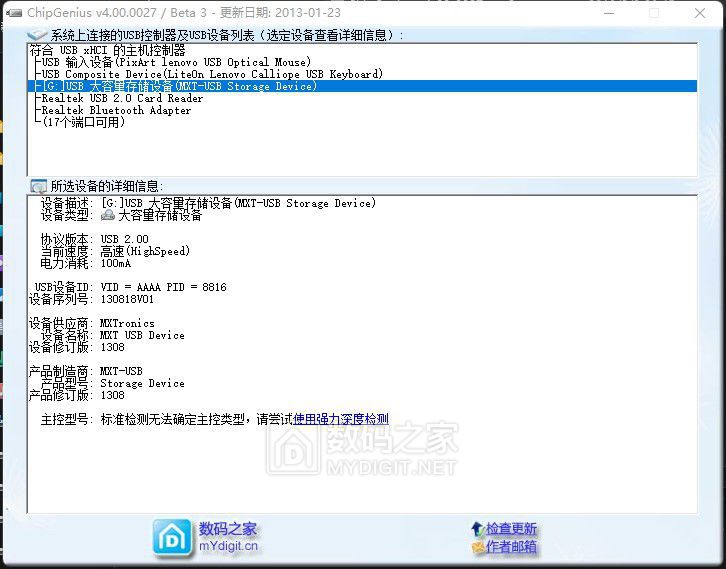Open the 数码之家 mYdigit.cn website link
726x569 pixels.
coord(228,537)
